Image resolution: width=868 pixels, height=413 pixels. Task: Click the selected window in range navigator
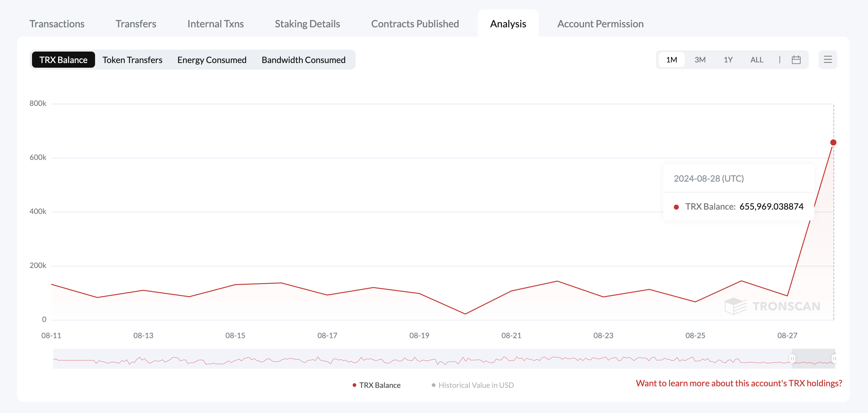(x=813, y=358)
